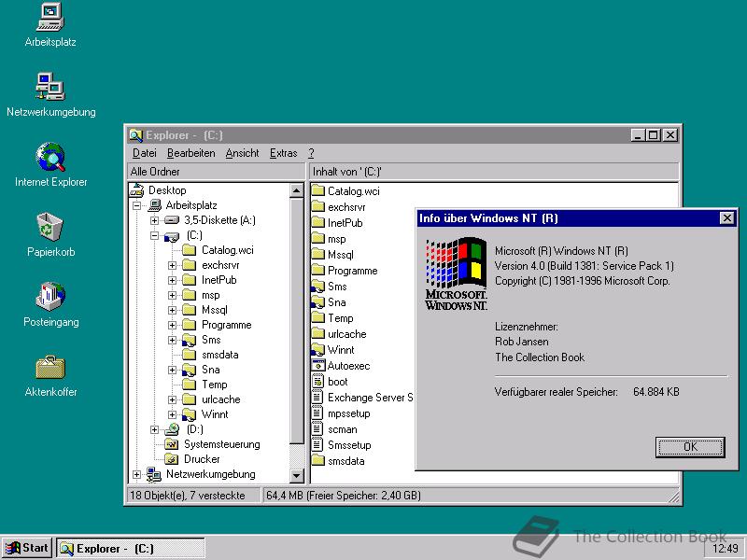Select the Temp folder in the tree

[x=215, y=385]
